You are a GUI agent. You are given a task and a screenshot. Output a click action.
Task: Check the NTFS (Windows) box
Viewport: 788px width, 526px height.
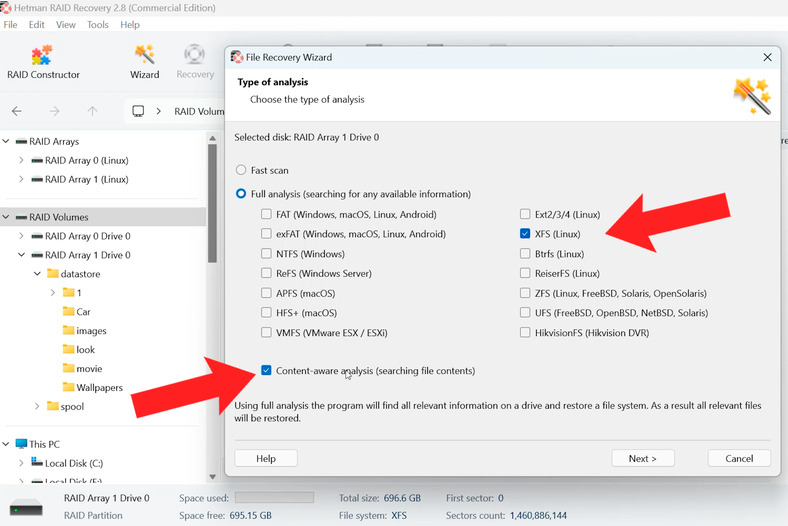(266, 254)
